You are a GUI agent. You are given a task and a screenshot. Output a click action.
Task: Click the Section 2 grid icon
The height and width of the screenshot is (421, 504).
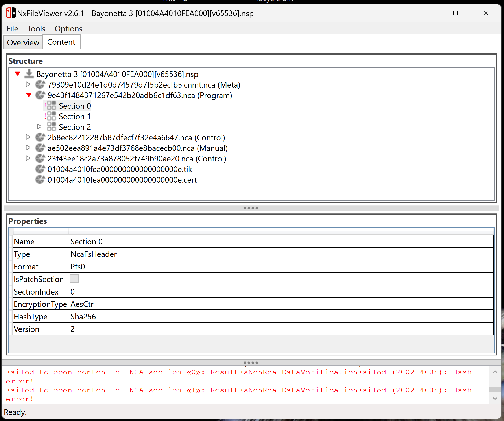[51, 127]
